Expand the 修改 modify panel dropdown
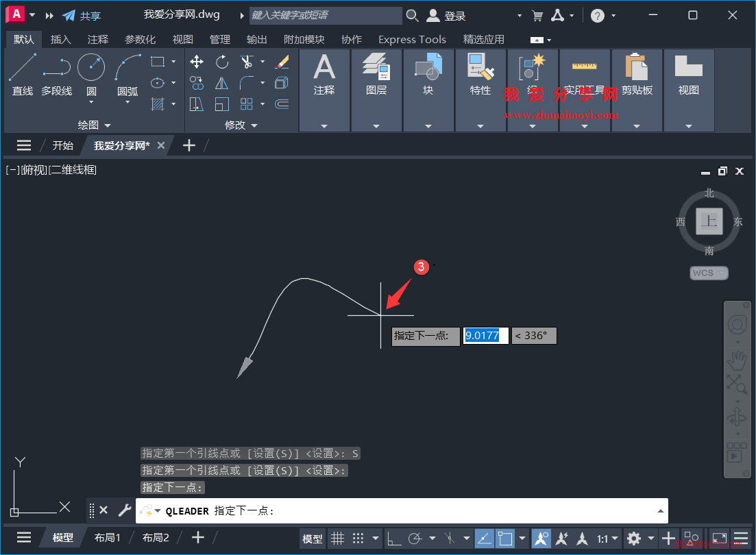 pos(241,125)
